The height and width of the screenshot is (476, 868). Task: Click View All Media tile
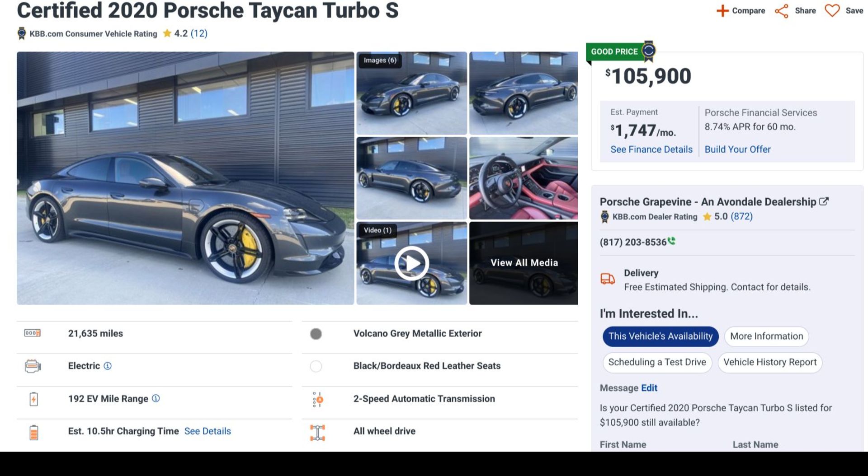(x=524, y=263)
